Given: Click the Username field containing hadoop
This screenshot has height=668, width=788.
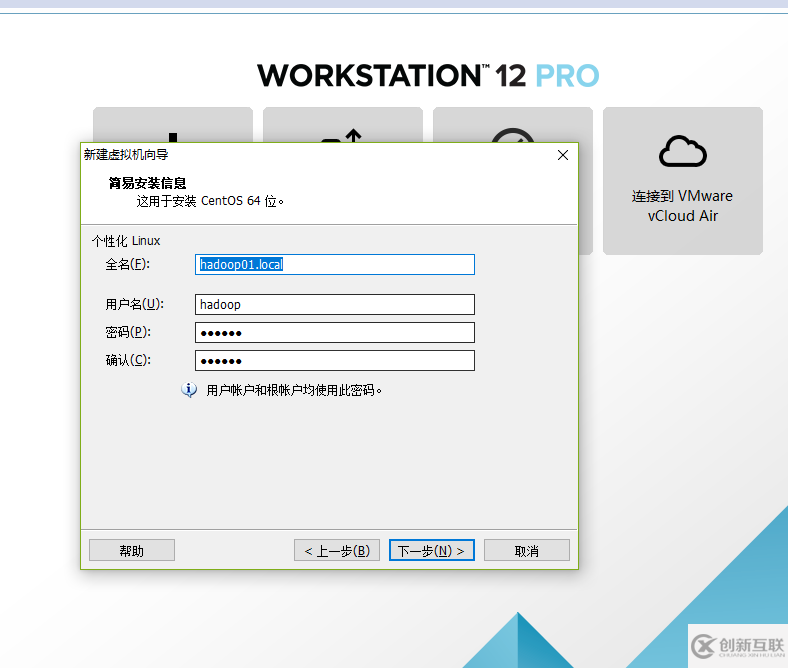Looking at the screenshot, I should point(335,305).
